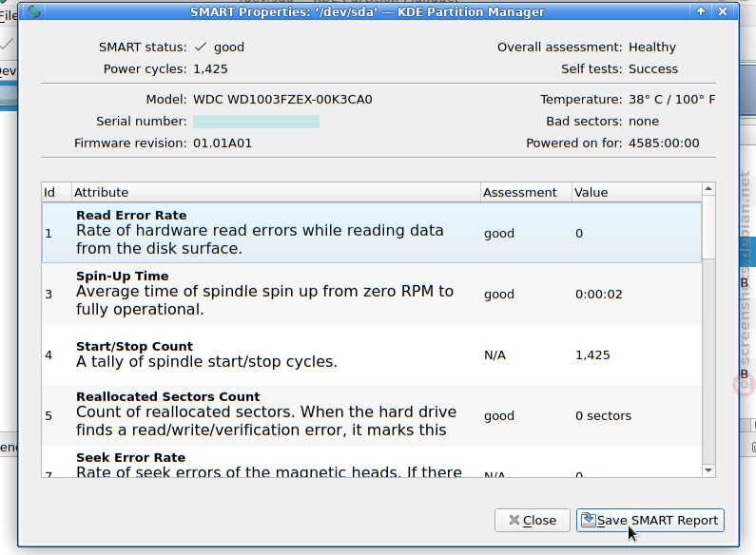
Task: Click the X in the title bar
Action: coord(723,11)
